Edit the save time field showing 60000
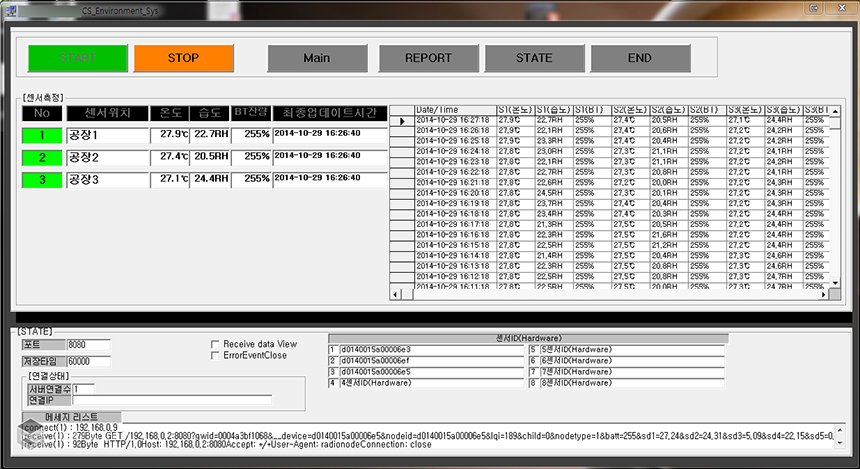The height and width of the screenshot is (469, 860). pos(88,360)
